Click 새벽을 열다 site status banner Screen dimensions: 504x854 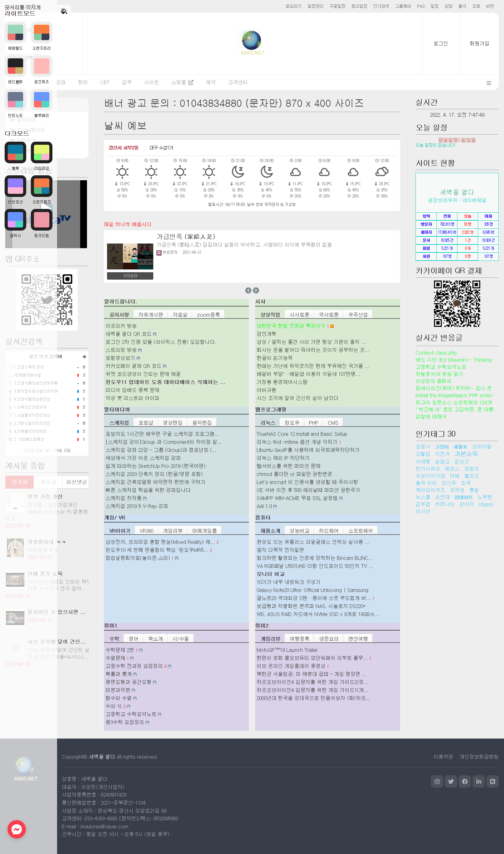[x=457, y=192]
